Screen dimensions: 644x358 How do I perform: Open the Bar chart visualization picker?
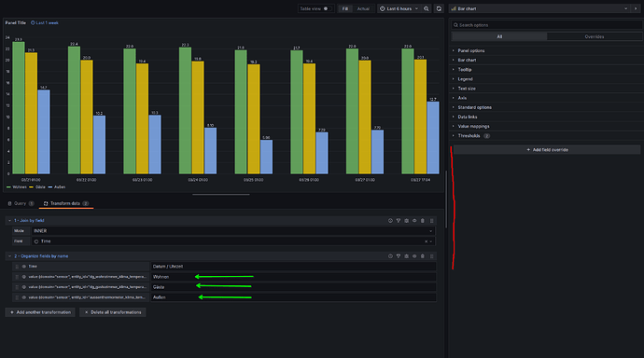539,8
